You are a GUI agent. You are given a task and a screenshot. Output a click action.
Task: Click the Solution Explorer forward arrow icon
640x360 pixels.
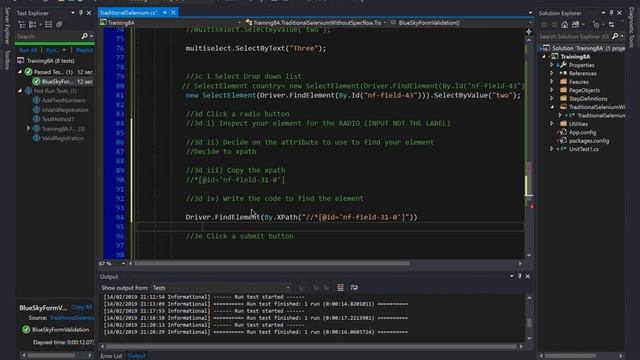tap(554, 25)
